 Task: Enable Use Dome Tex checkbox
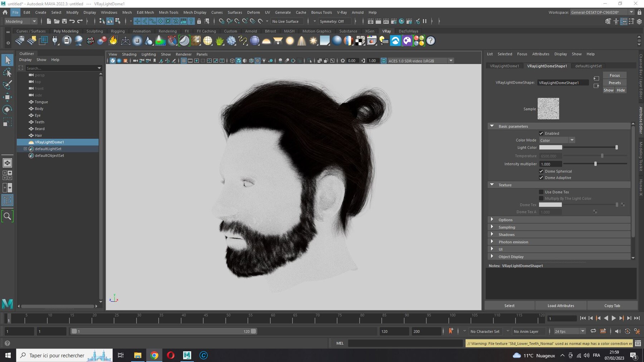pyautogui.click(x=541, y=192)
